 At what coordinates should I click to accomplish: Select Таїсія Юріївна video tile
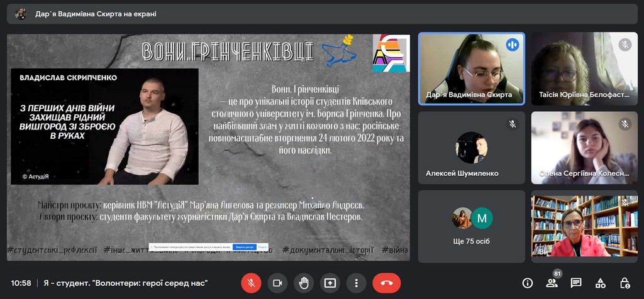(x=584, y=68)
